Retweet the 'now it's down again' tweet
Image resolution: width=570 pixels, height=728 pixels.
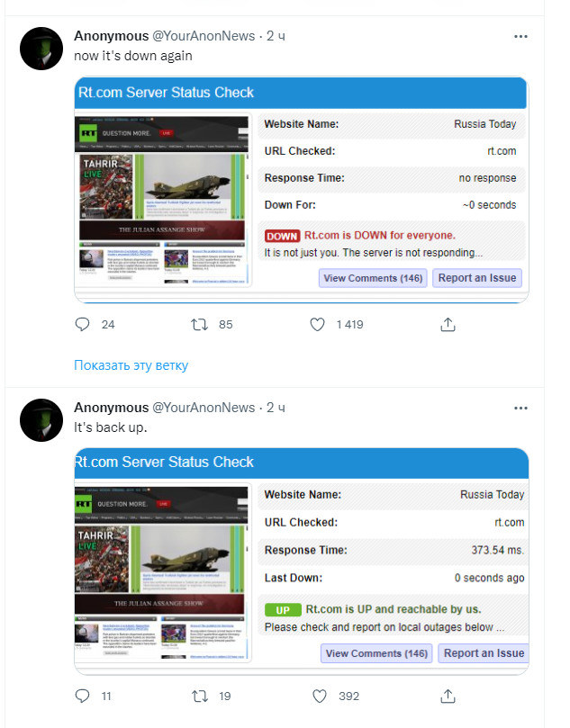[x=200, y=324]
